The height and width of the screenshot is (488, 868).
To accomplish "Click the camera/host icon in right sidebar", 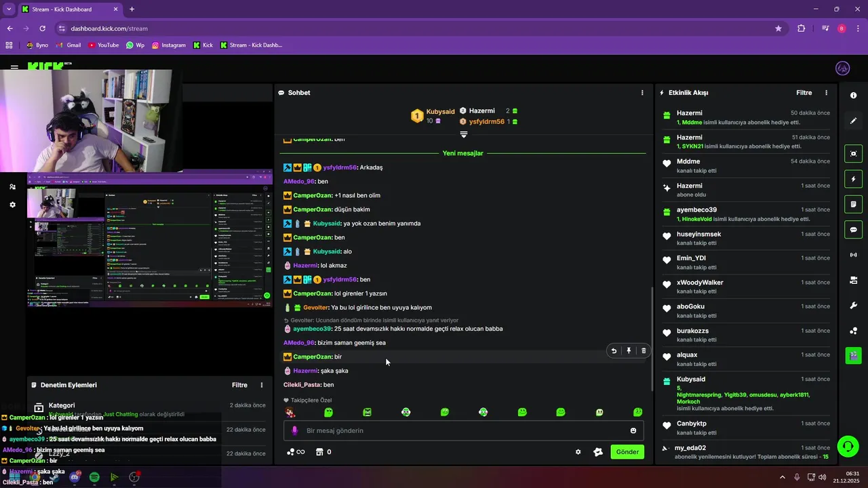I will pyautogui.click(x=853, y=280).
